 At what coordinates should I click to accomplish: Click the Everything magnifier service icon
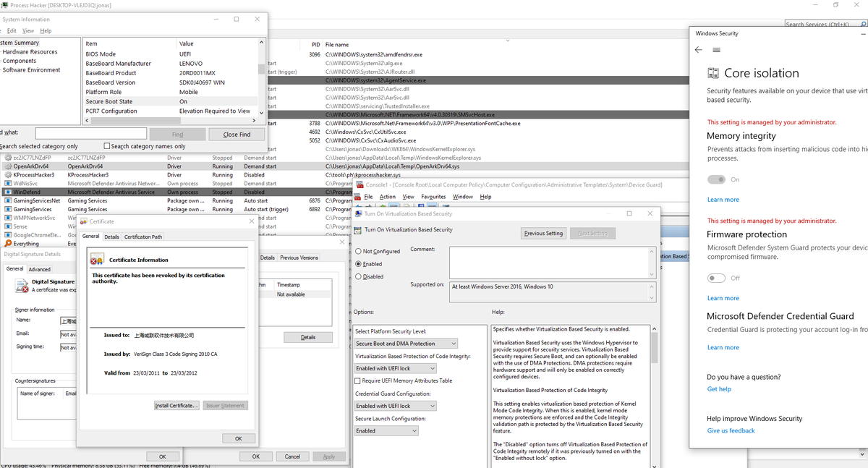pos(7,244)
